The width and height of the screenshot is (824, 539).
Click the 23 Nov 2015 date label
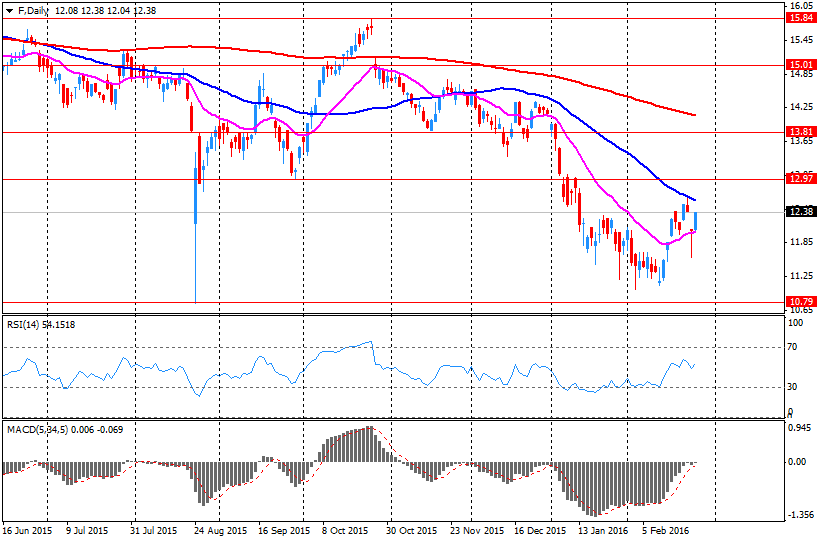coord(477,531)
